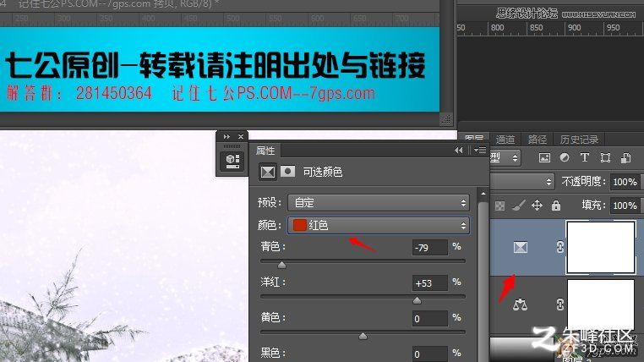Screen dimensions: 644x362
Task: Click selective color layer mask link icon
Action: point(559,247)
